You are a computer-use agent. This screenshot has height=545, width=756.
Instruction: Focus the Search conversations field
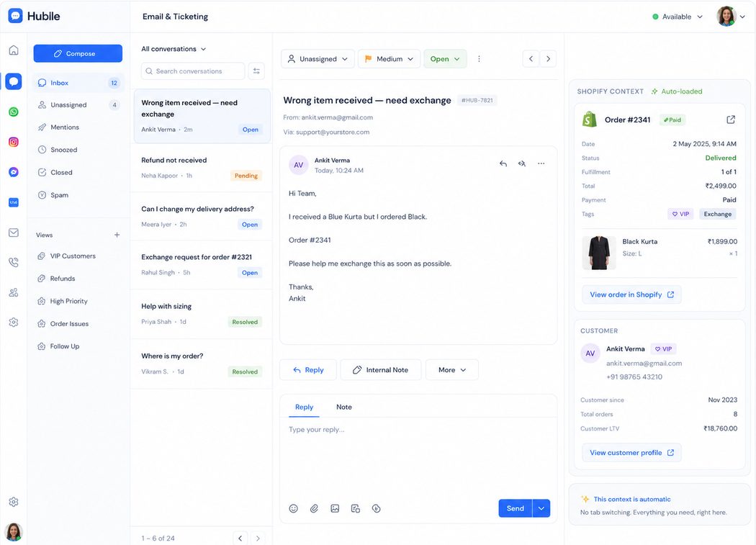(x=193, y=71)
